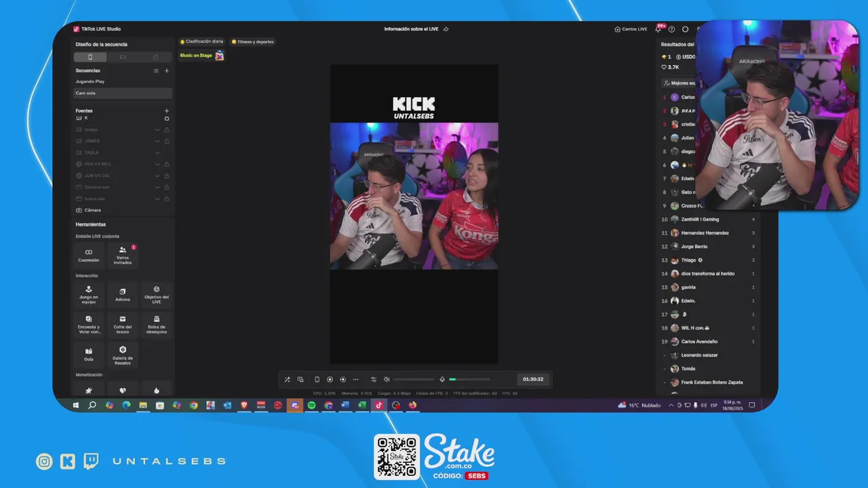Open the Music on Stage banner
Image resolution: width=868 pixels, height=488 pixels.
[201, 56]
